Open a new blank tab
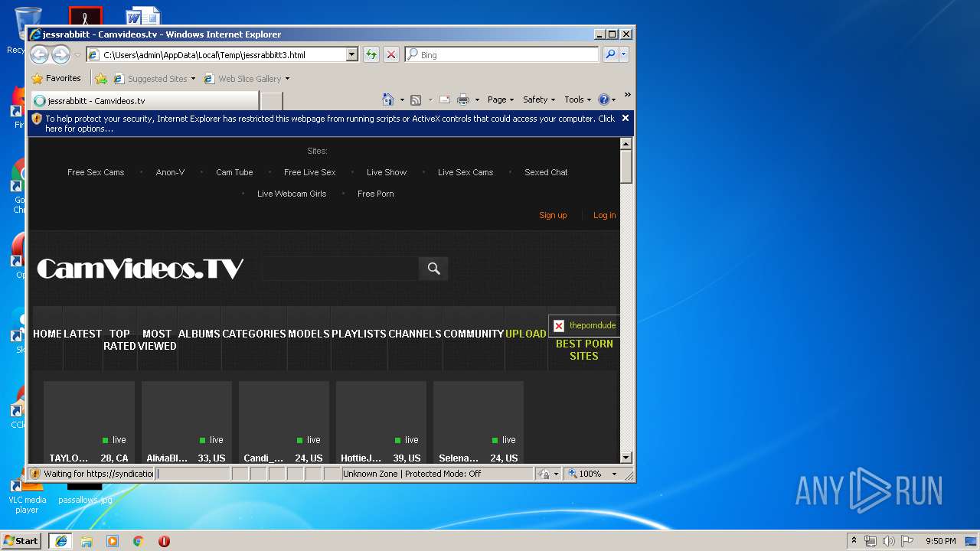Viewport: 980px width, 551px height. pos(272,101)
